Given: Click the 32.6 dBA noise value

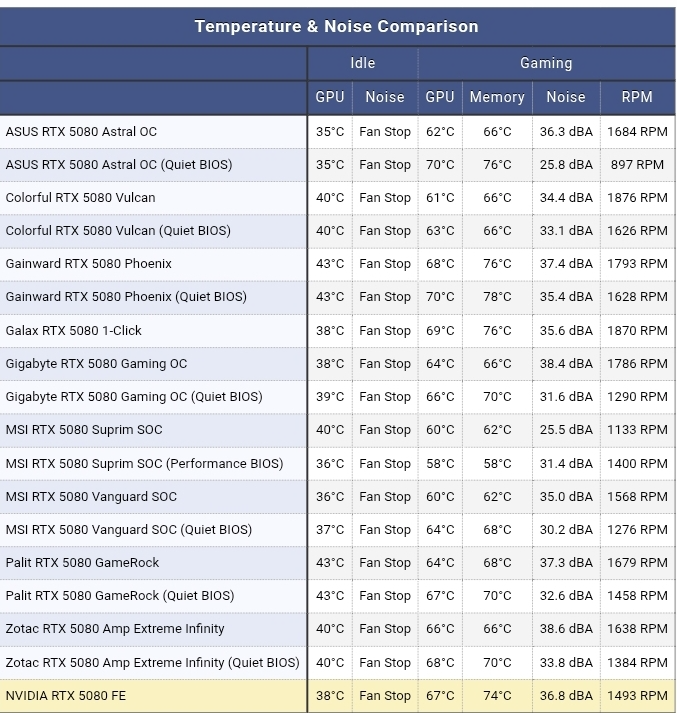Looking at the screenshot, I should pyautogui.click(x=566, y=596).
